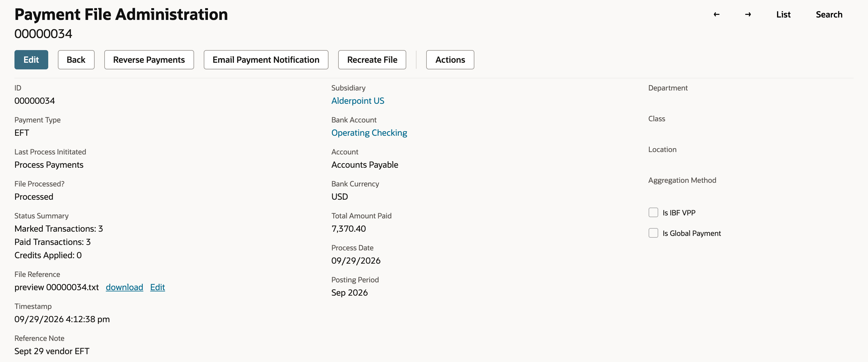868x362 pixels.
Task: Click Reverse Payments button
Action: tap(149, 60)
